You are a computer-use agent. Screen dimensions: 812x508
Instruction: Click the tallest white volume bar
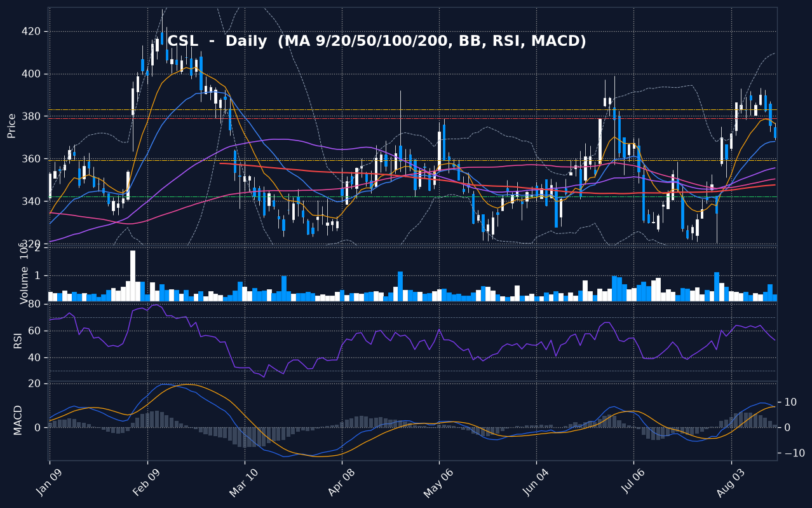133,275
